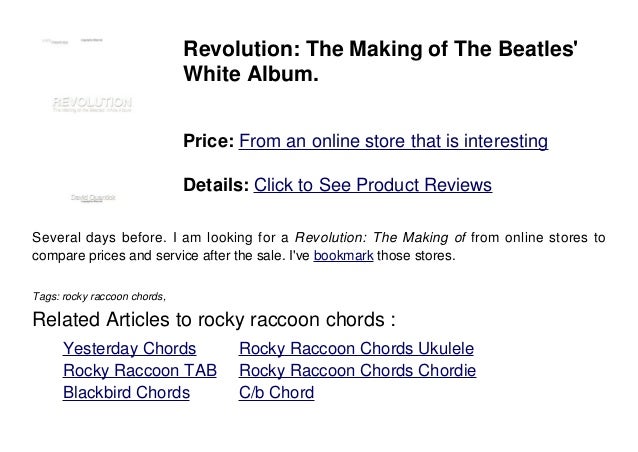Click the C/b Chord link
This screenshot has height=452, width=638.
pos(276,393)
